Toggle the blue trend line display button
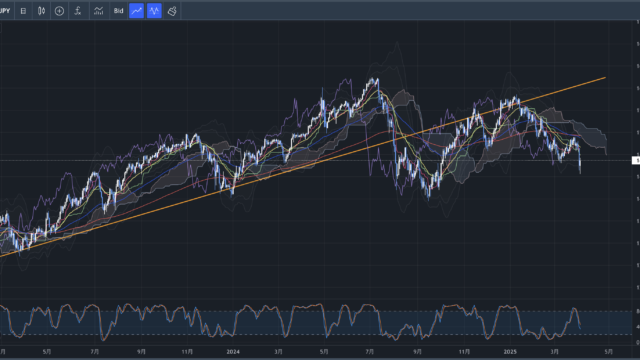Image resolution: width=640 pixels, height=360 pixels. (136, 11)
